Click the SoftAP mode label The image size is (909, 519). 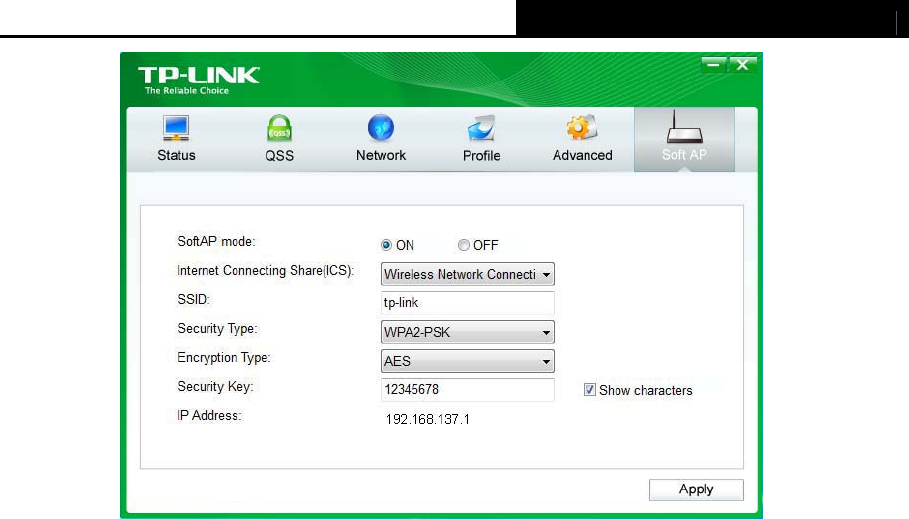[216, 241]
